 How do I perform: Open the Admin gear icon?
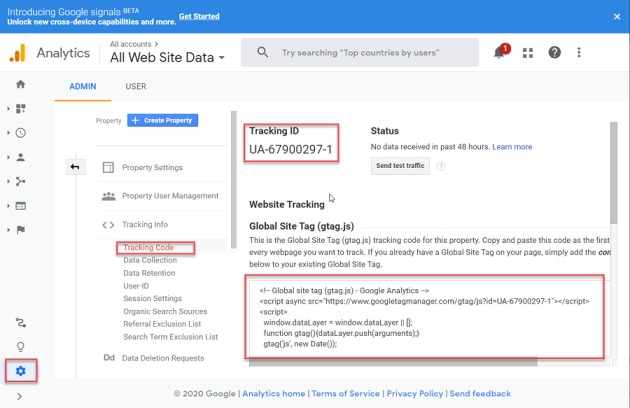(20, 371)
